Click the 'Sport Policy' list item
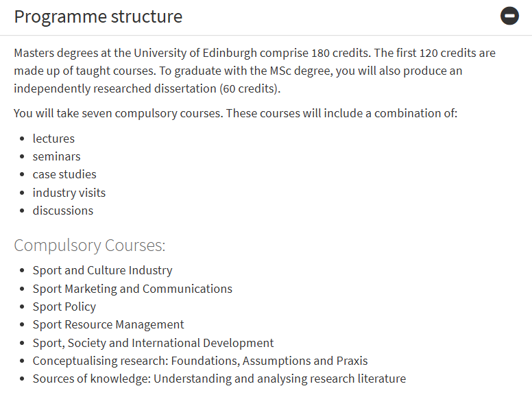This screenshot has height=395, width=532. [x=64, y=307]
